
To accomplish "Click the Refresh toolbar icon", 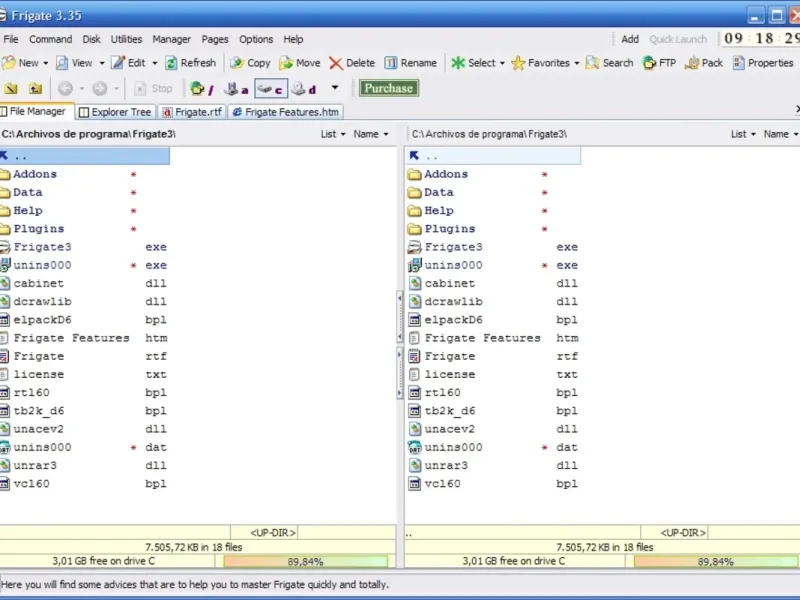I will click(172, 63).
